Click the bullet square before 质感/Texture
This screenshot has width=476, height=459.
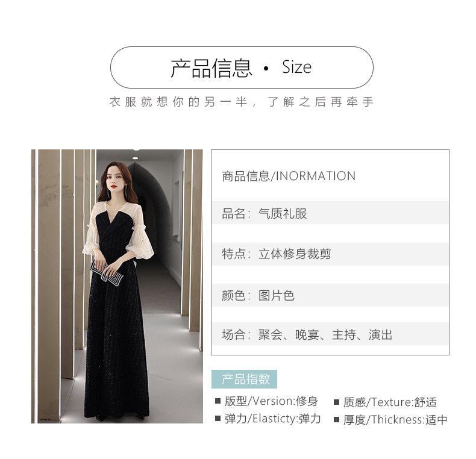pyautogui.click(x=336, y=402)
